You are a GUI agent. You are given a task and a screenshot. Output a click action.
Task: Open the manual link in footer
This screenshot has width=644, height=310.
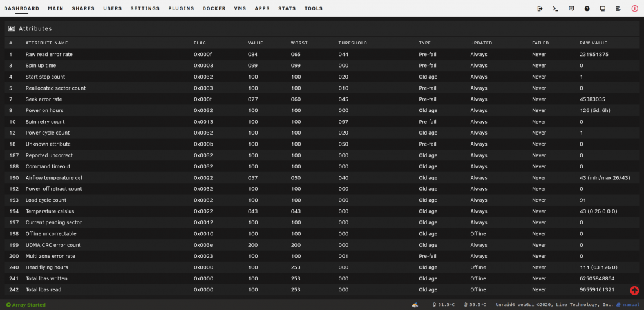631,305
